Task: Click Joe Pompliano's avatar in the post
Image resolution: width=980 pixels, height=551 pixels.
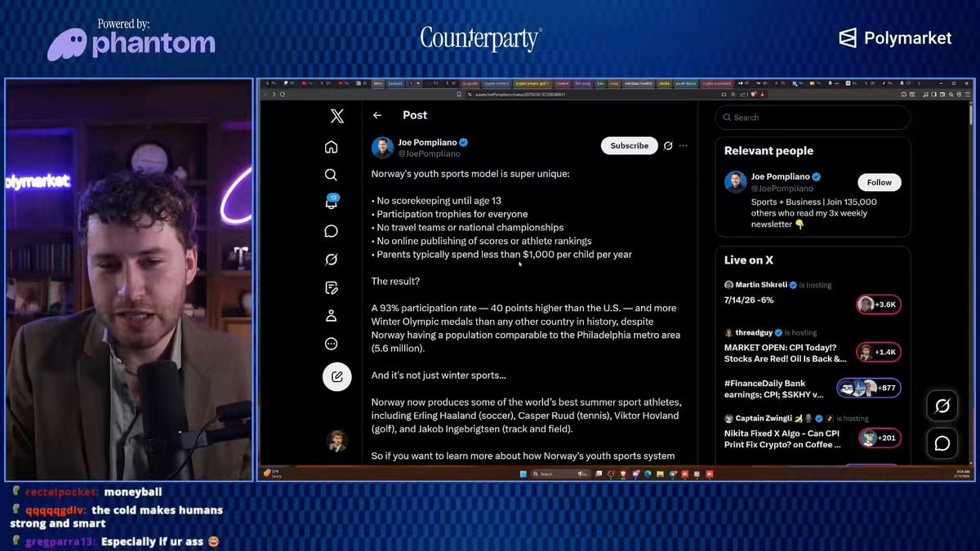Action: 382,148
